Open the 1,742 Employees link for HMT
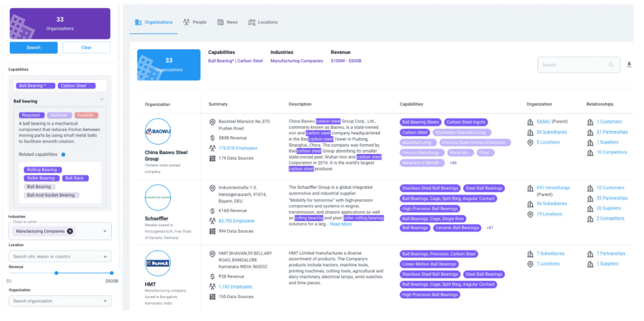The height and width of the screenshot is (321, 644). 235,287
